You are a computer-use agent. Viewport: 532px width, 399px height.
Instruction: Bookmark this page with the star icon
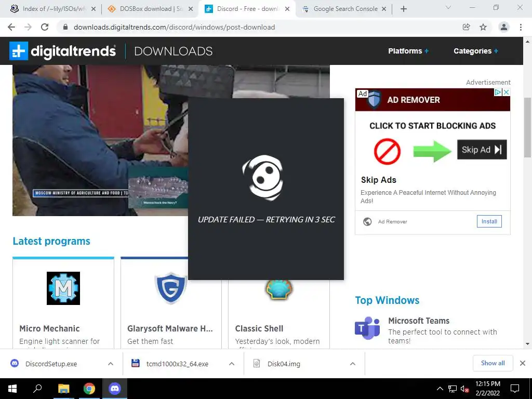coord(483,27)
